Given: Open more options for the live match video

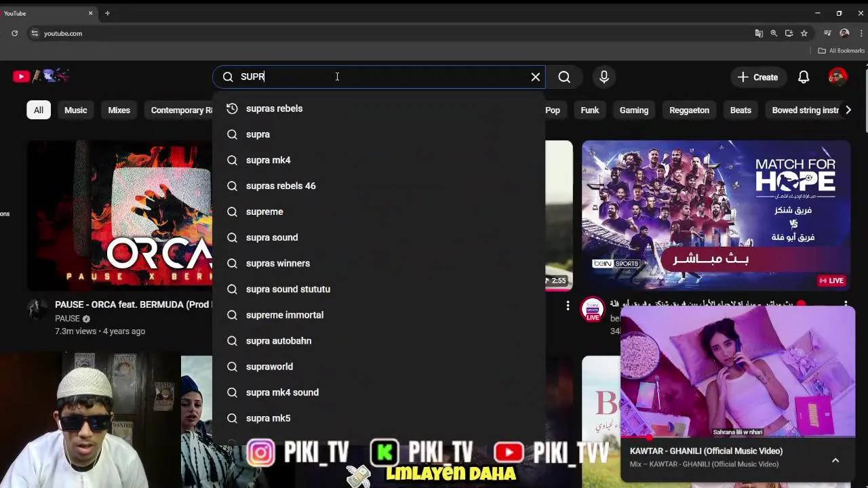Looking at the screenshot, I should 846,306.
